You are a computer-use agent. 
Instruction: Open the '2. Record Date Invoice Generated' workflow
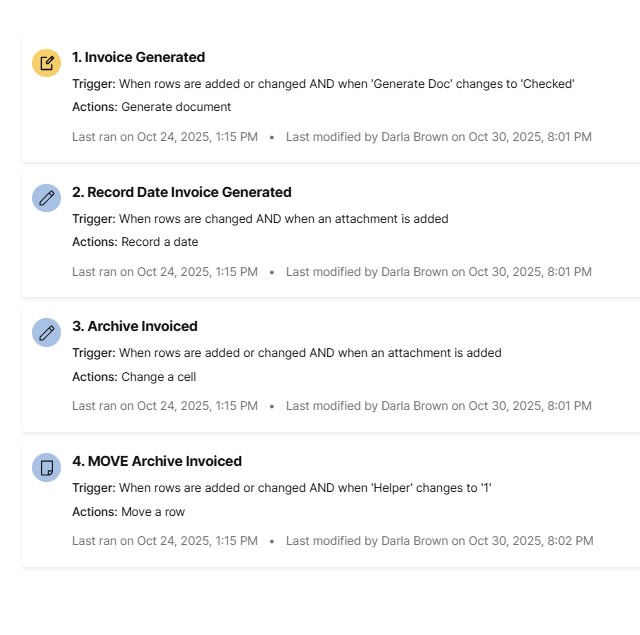click(x=181, y=192)
